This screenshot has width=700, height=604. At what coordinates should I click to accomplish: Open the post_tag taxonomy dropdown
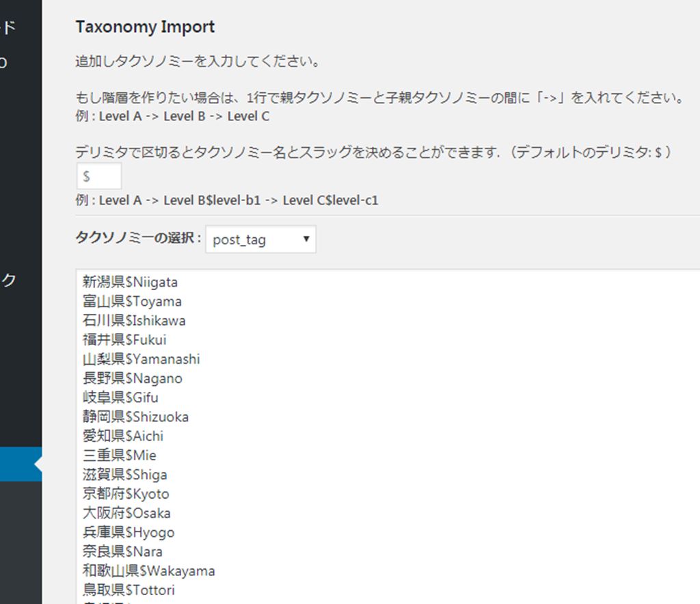(260, 239)
